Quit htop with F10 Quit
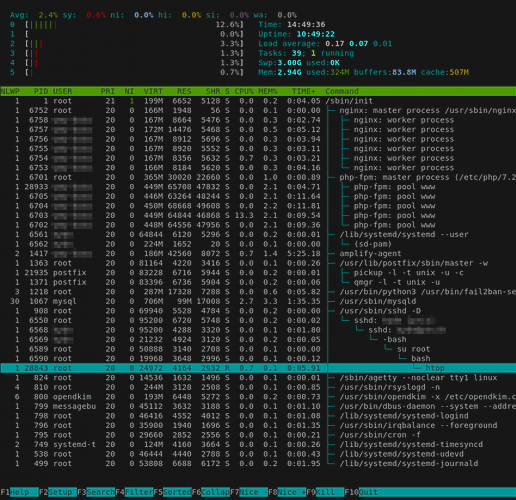This screenshot has width=516, height=500. point(361,492)
